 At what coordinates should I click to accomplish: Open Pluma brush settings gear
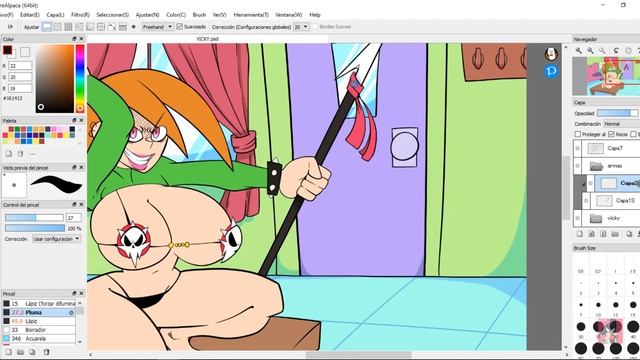coord(71,313)
